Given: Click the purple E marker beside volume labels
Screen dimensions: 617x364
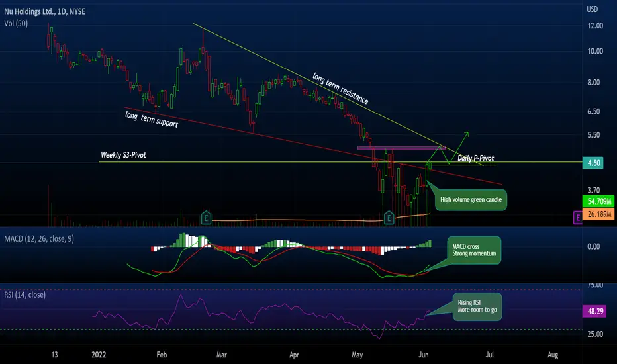Looking at the screenshot, I should (x=577, y=217).
